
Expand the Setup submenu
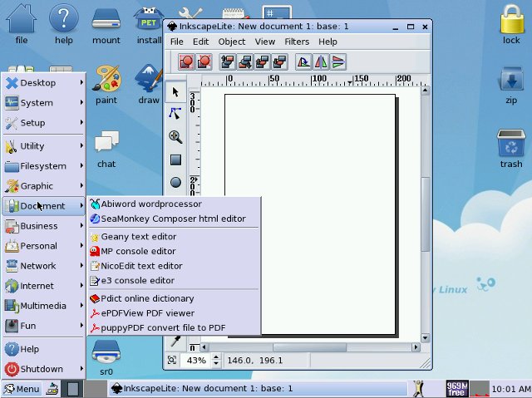[x=44, y=123]
